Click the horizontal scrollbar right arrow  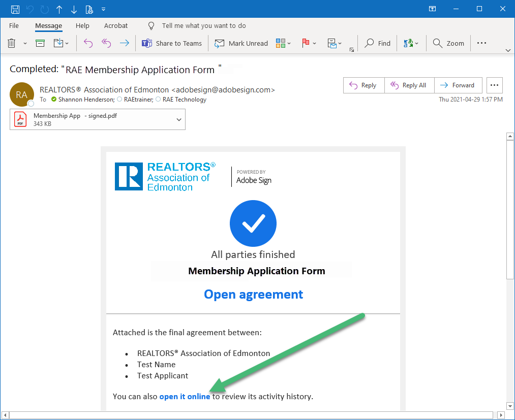point(501,415)
